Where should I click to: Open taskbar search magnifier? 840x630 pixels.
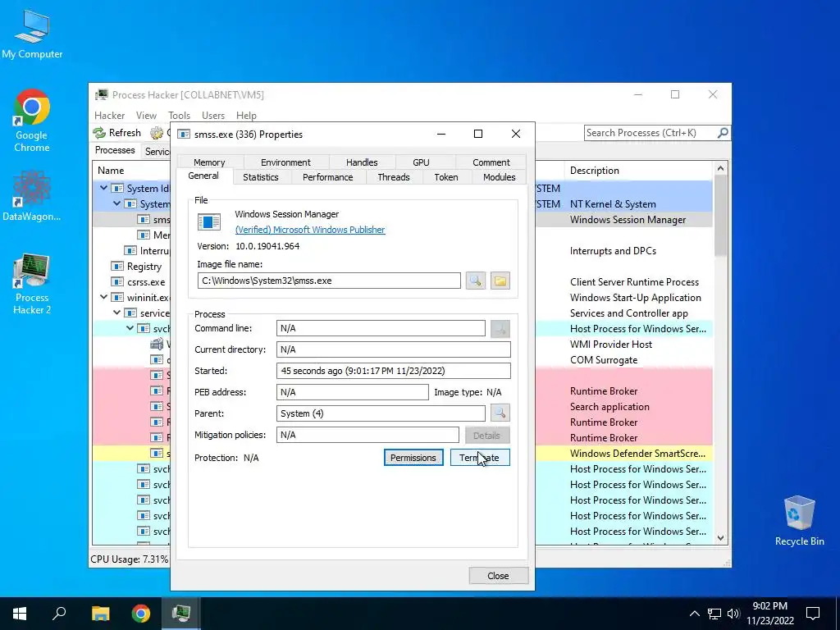[59, 614]
